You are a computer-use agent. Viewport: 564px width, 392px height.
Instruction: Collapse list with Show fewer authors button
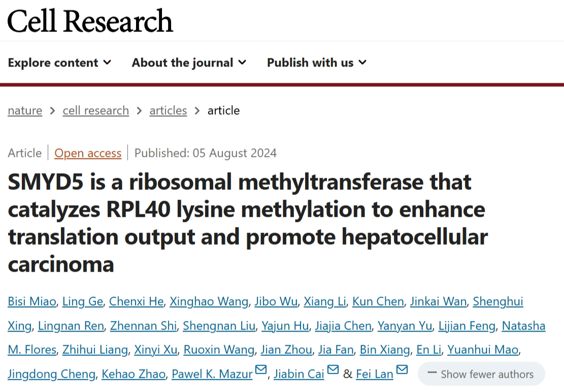point(481,374)
